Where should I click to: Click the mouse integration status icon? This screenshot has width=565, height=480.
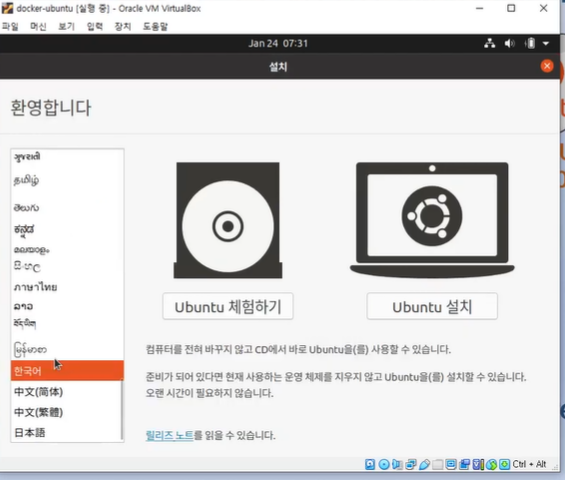(x=491, y=464)
